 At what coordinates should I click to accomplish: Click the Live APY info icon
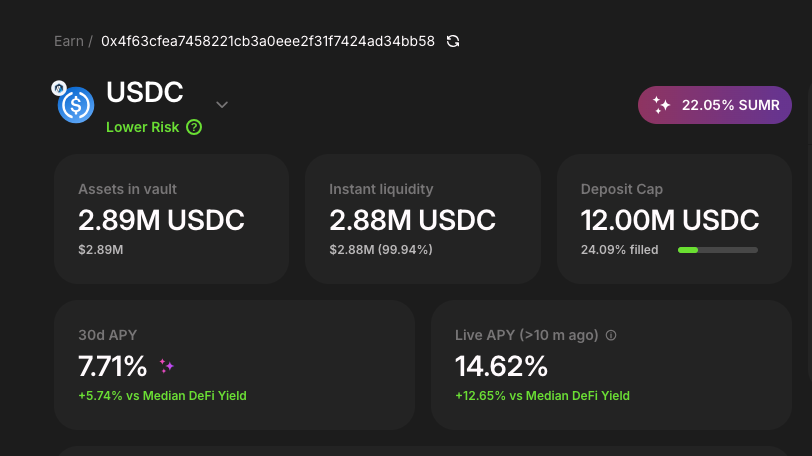611,336
